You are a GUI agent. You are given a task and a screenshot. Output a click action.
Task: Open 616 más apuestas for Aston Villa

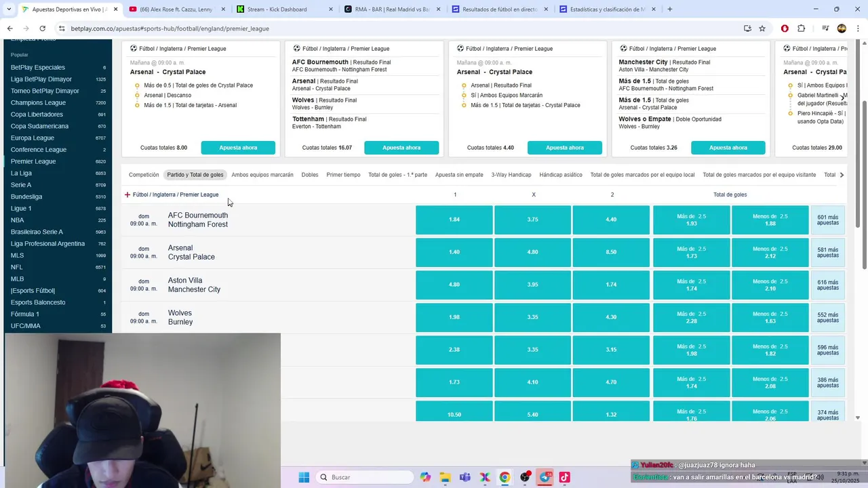pos(828,285)
